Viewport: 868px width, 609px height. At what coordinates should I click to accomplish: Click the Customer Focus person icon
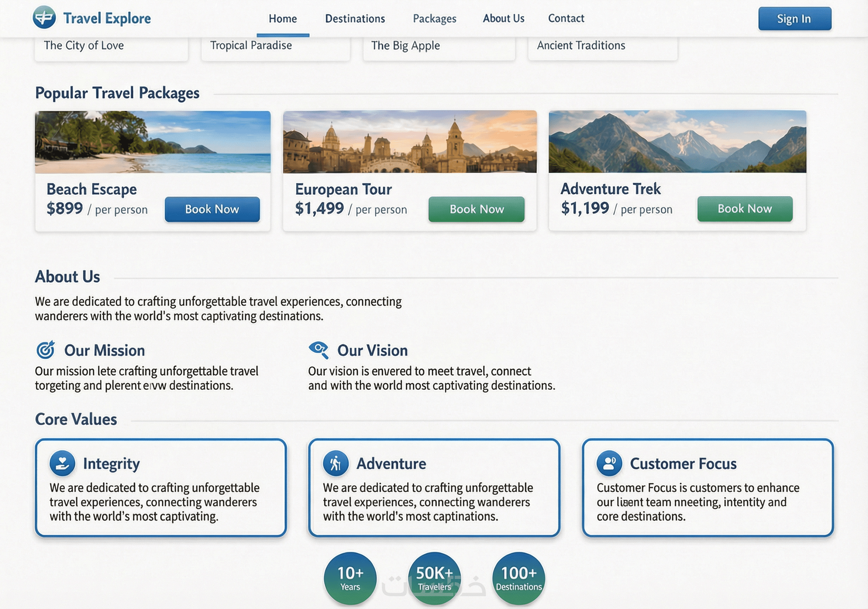click(609, 463)
